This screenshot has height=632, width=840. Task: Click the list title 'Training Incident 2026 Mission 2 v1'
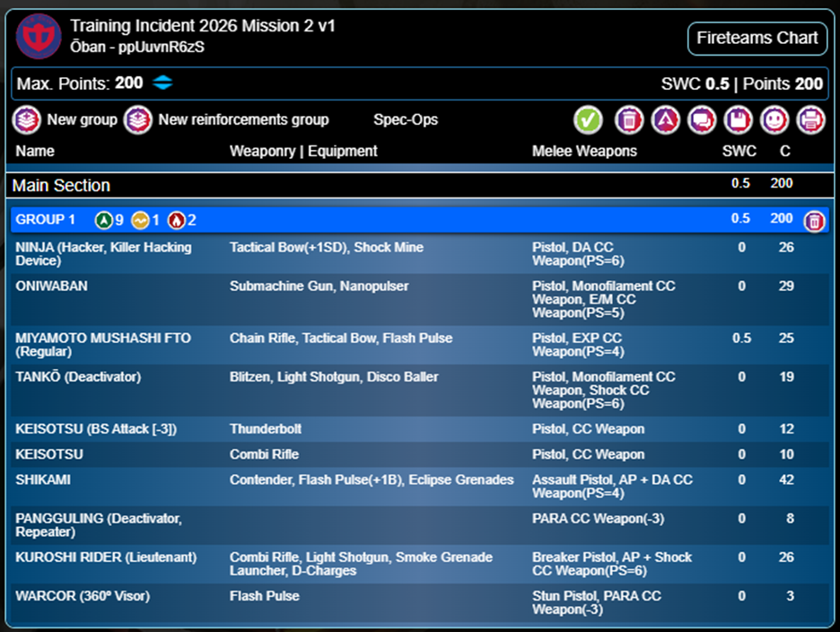click(x=203, y=26)
